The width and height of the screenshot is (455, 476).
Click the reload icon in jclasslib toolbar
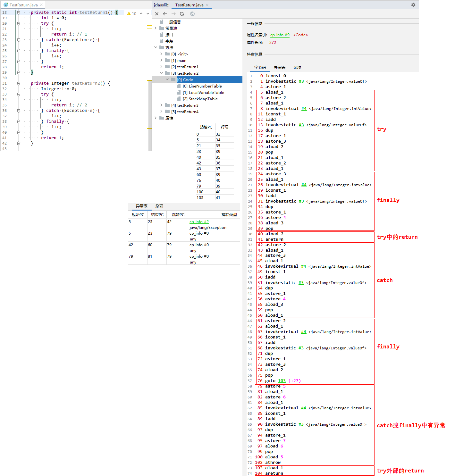[182, 14]
